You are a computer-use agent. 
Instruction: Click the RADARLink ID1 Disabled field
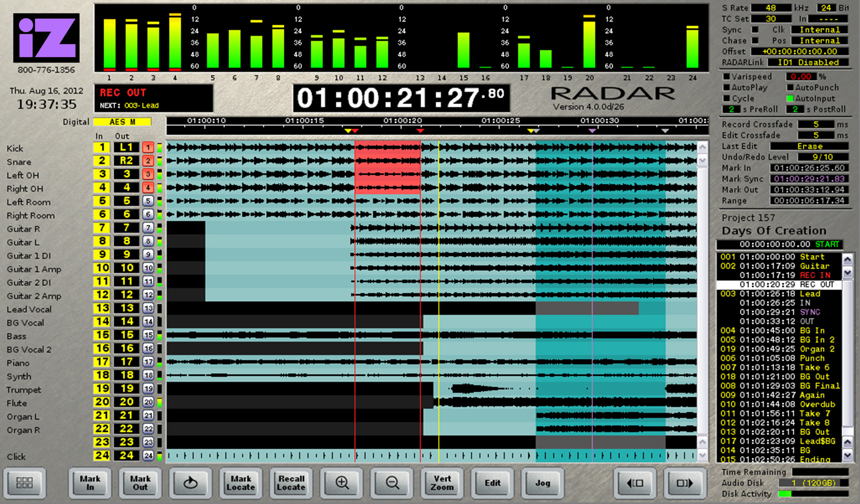[x=808, y=62]
